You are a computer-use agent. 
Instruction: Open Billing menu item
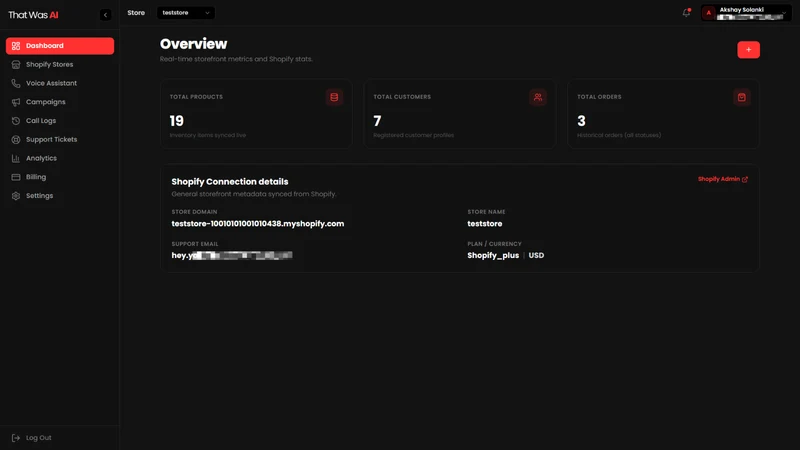(60, 177)
